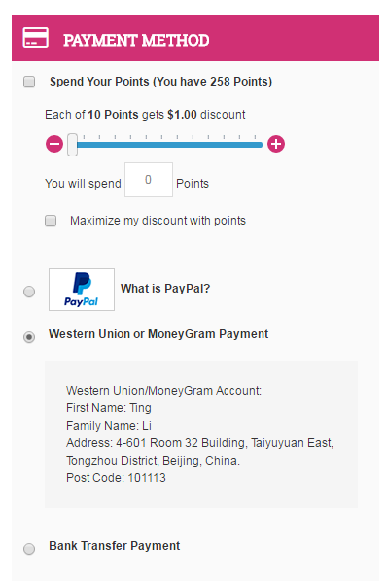386x588 pixels.
Task: Click the Post Code 101113 text
Action: 116,478
